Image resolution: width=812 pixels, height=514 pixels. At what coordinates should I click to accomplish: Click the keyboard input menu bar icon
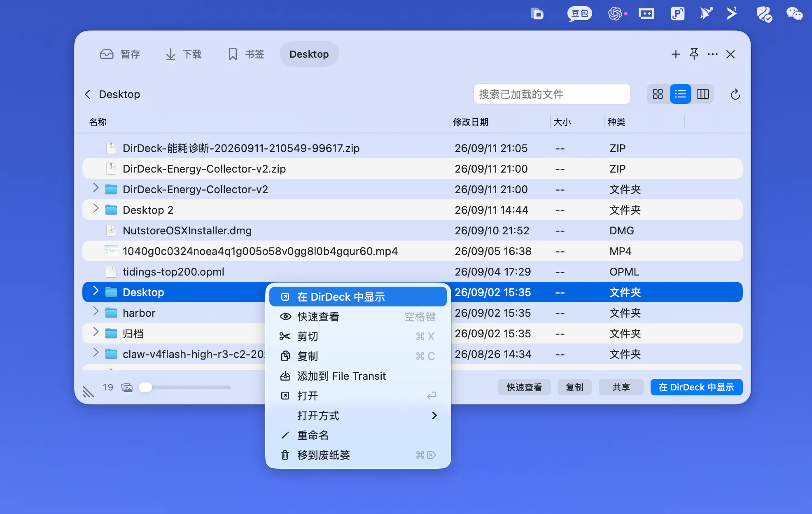click(646, 14)
